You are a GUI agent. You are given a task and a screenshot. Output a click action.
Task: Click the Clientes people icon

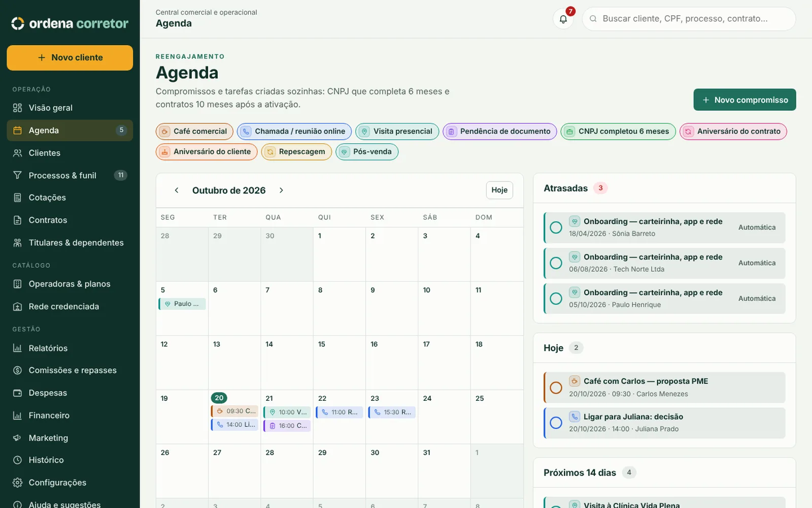[x=18, y=153]
